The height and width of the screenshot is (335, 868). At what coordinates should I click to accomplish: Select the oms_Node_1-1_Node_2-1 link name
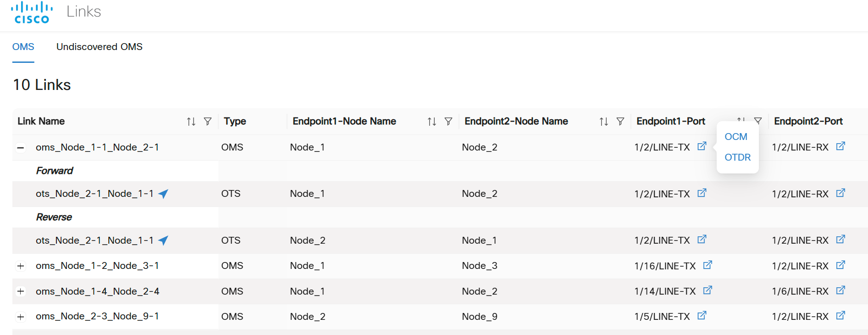pos(97,147)
